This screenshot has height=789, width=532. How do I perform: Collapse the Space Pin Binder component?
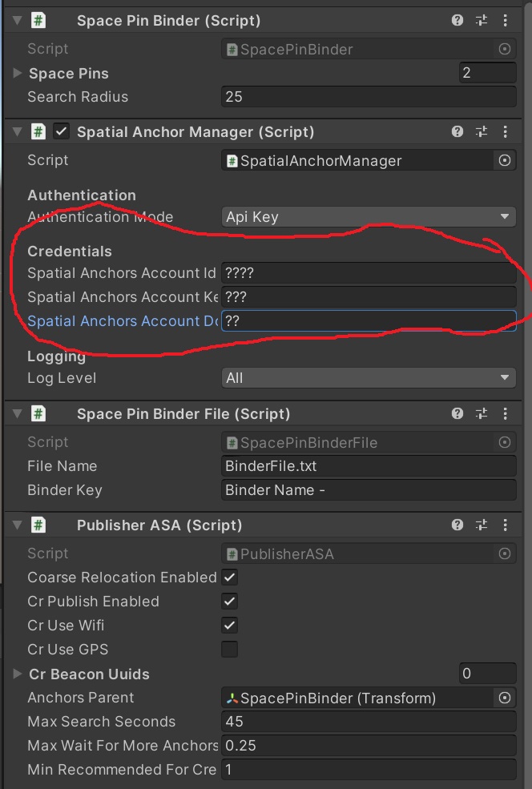tap(17, 21)
